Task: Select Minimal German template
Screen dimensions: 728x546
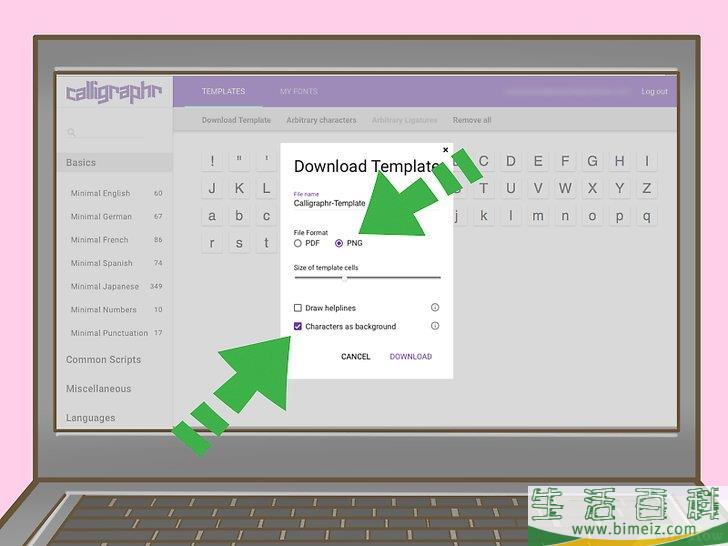Action: click(x=116, y=216)
